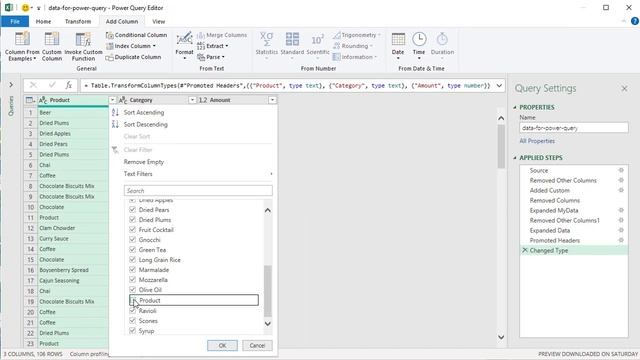This screenshot has height=360, width=640.
Task: Click the fx formula icon
Action: tap(69, 85)
